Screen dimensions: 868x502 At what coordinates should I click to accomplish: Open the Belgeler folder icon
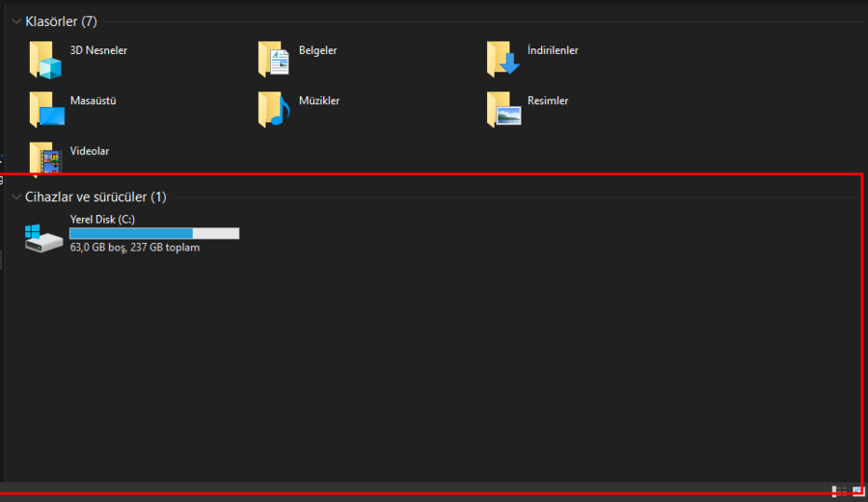[x=274, y=59]
